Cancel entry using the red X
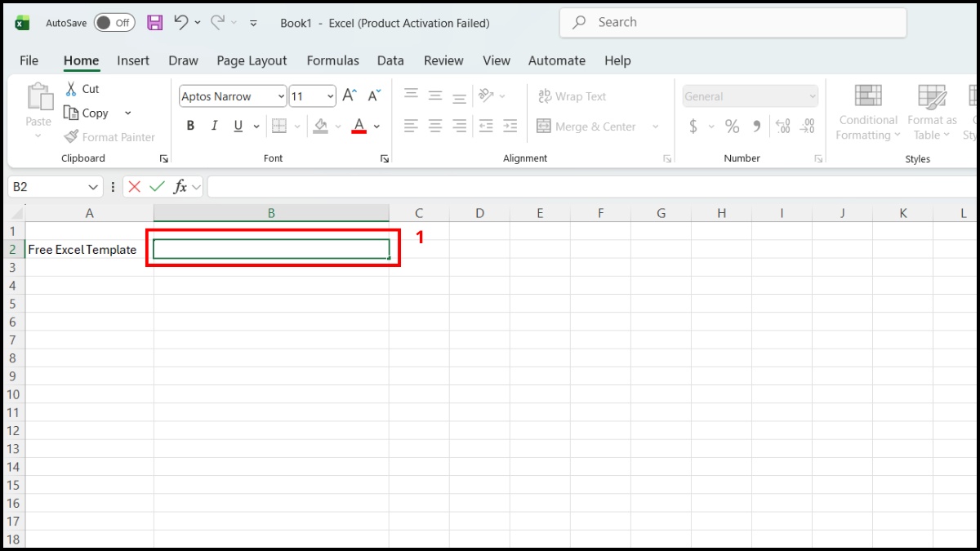 coord(134,186)
